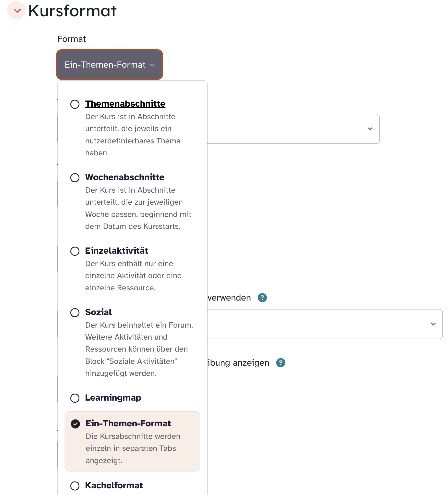This screenshot has height=495, width=448.
Task: Open help icon next to "verwenden"
Action: coord(262,298)
